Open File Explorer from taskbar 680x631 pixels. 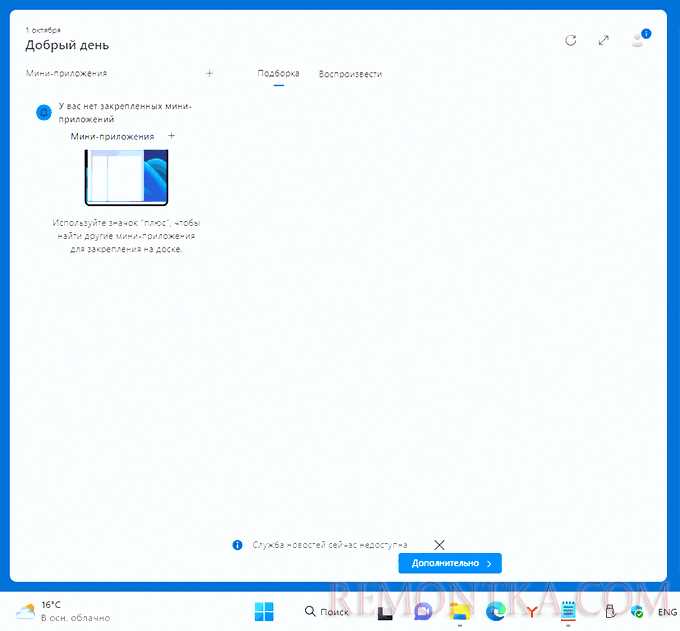point(460,611)
